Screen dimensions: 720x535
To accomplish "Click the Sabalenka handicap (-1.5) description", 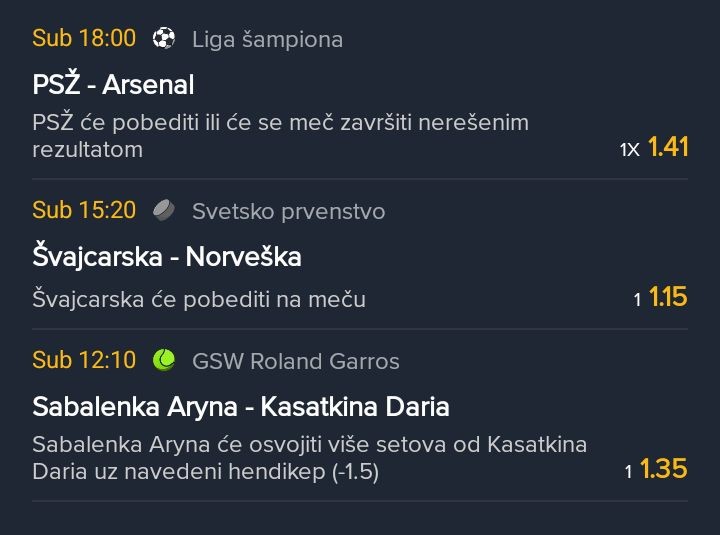I will coord(309,458).
